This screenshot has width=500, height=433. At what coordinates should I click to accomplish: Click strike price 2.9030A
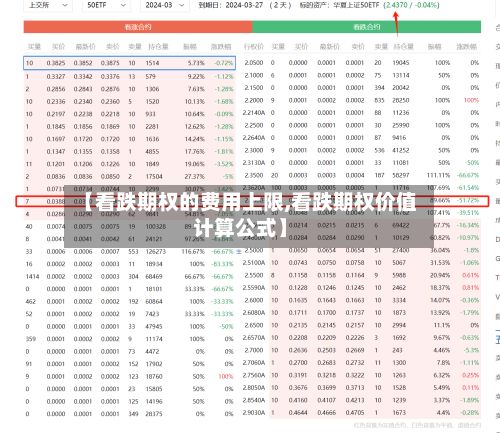(x=254, y=413)
